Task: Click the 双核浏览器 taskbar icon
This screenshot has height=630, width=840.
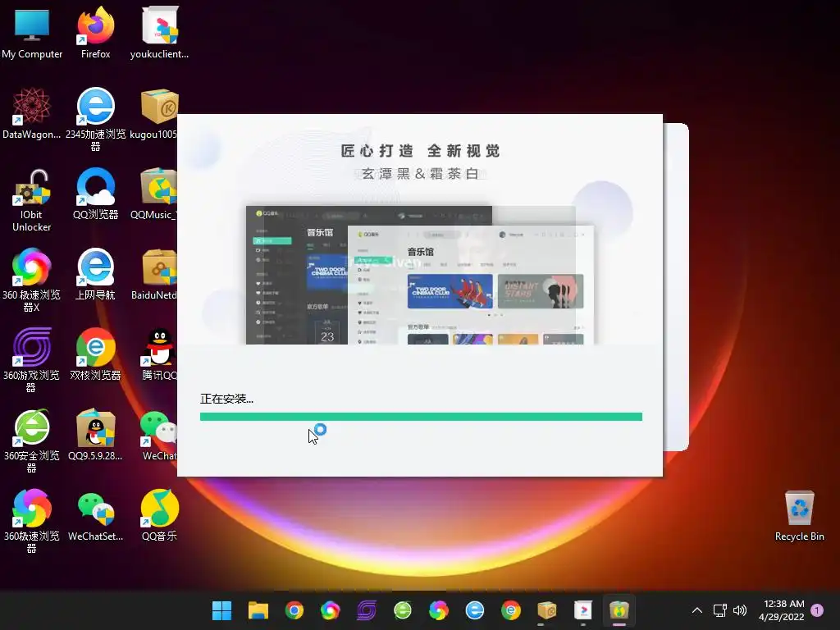Action: [x=511, y=610]
